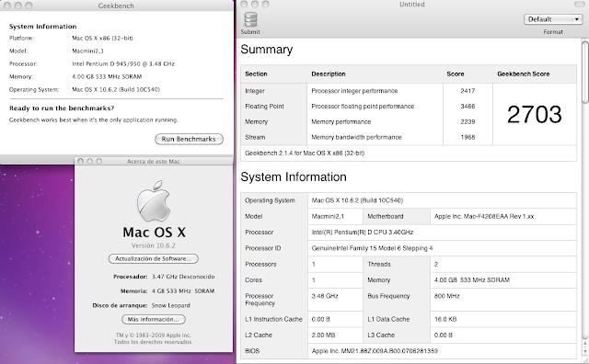Click Bus Frequency 800 MHz value
589x364 pixels.
446,296
